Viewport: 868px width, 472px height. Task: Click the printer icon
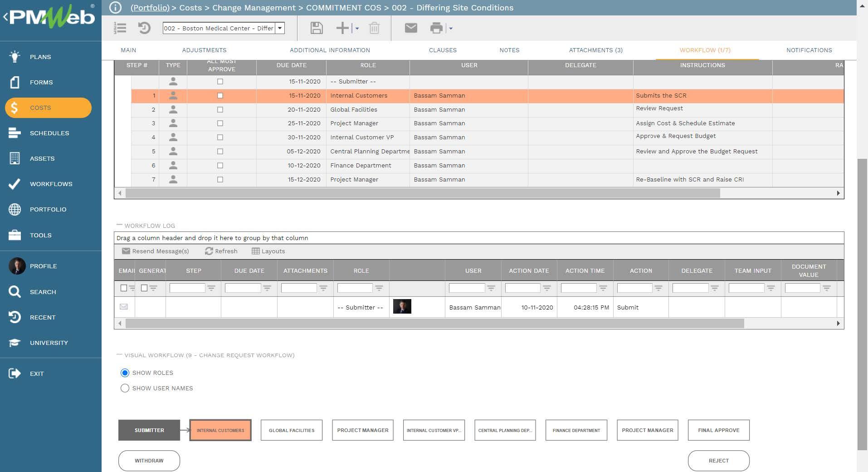436,28
